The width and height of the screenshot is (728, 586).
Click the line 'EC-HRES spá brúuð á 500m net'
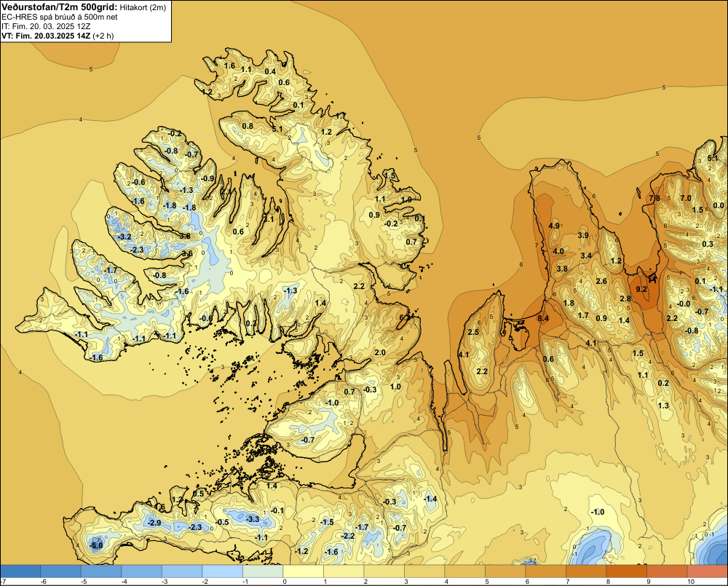pyautogui.click(x=60, y=17)
